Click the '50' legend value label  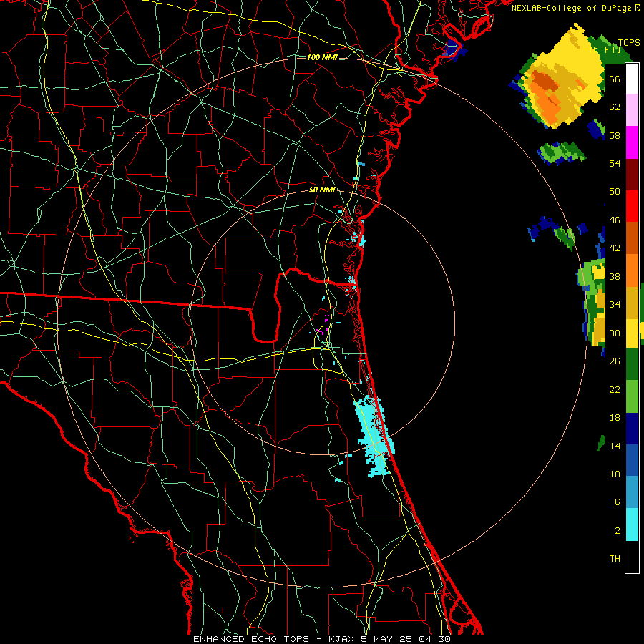615,191
